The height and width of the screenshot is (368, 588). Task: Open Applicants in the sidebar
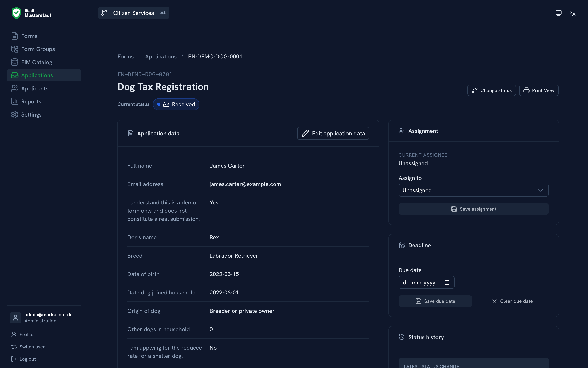click(44, 88)
